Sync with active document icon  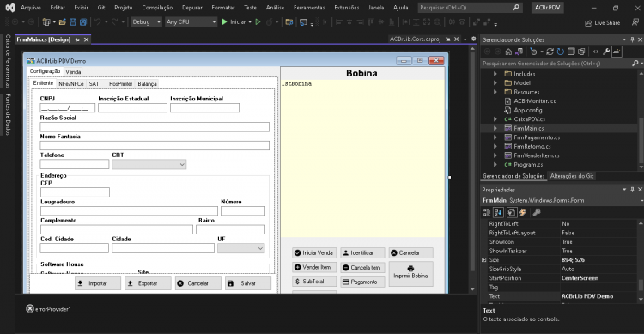[550, 52]
